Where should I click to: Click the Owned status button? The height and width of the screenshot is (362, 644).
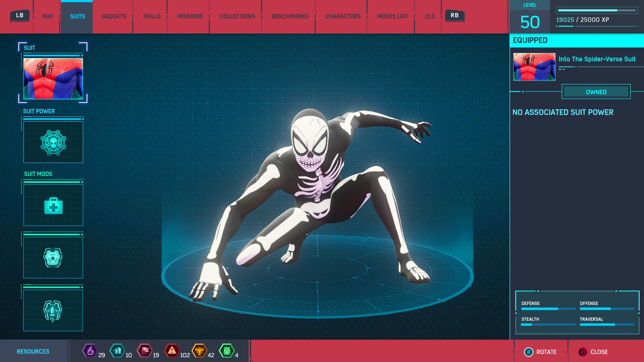(x=596, y=92)
